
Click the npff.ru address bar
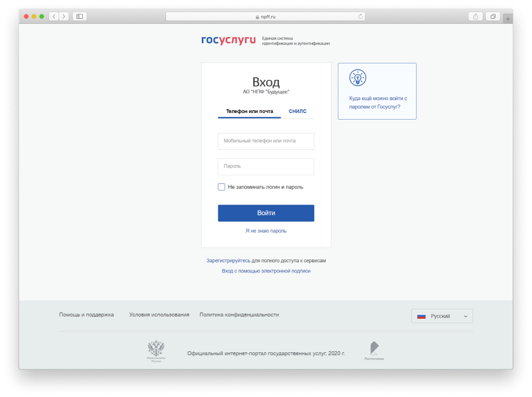(265, 17)
